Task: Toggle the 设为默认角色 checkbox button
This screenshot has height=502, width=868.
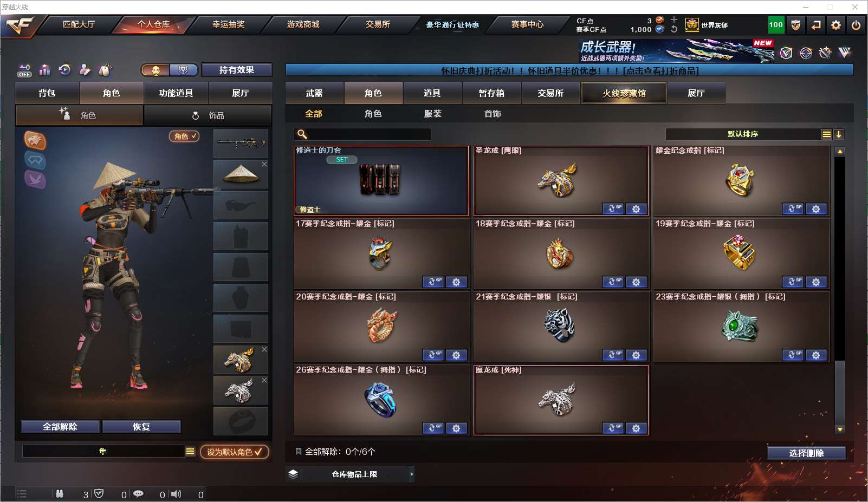Action: coord(235,452)
